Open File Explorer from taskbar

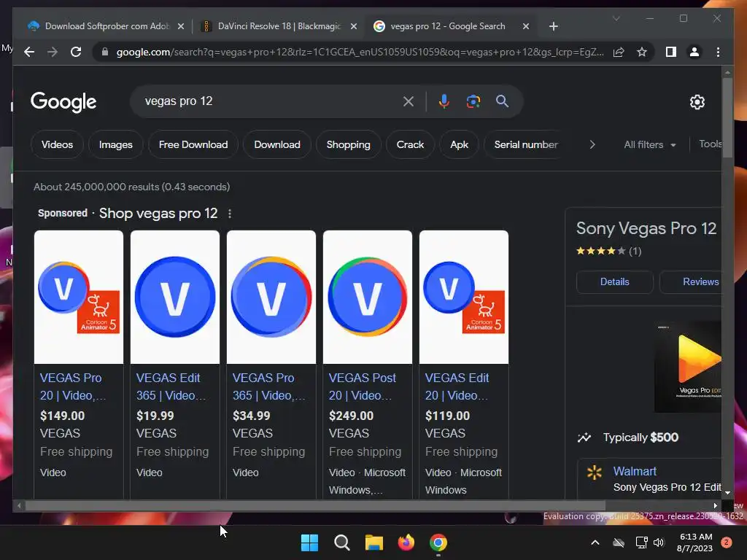click(374, 542)
